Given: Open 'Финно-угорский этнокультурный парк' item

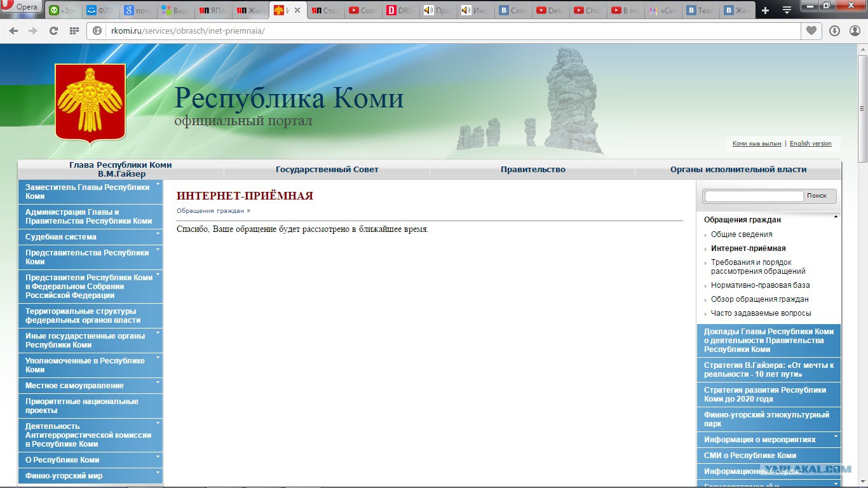Looking at the screenshot, I should pos(769,419).
